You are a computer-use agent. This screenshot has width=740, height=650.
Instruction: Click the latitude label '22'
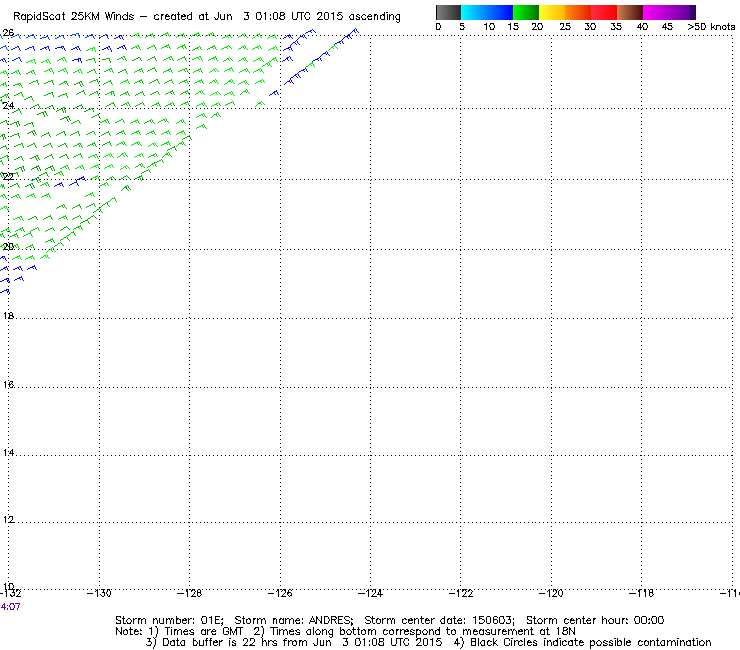click(x=8, y=177)
